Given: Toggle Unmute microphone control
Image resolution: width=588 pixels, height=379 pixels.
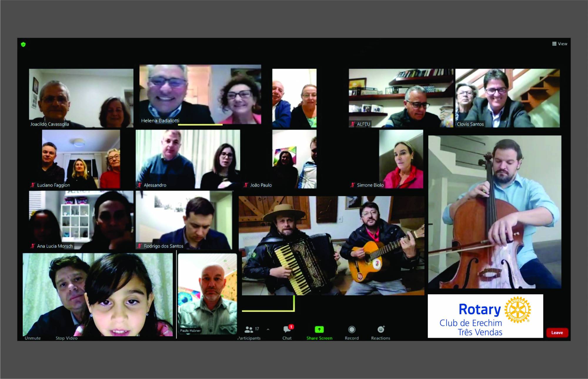Looking at the screenshot, I should [x=33, y=338].
